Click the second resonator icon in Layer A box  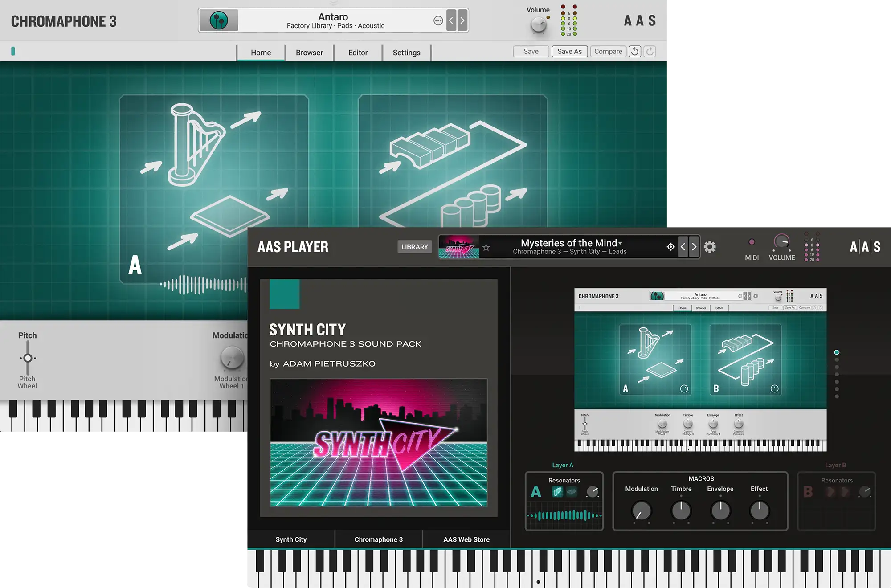(572, 492)
